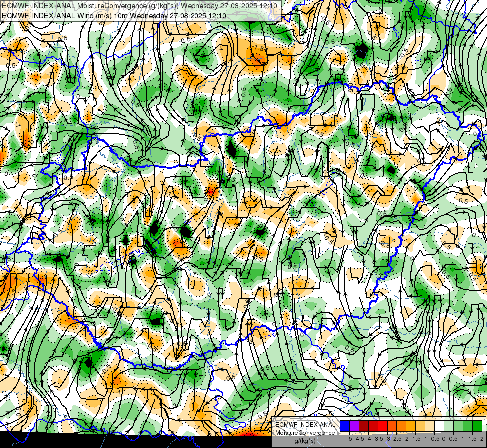Click the -4 legend tick label
487x448 pixels.
tap(368, 439)
